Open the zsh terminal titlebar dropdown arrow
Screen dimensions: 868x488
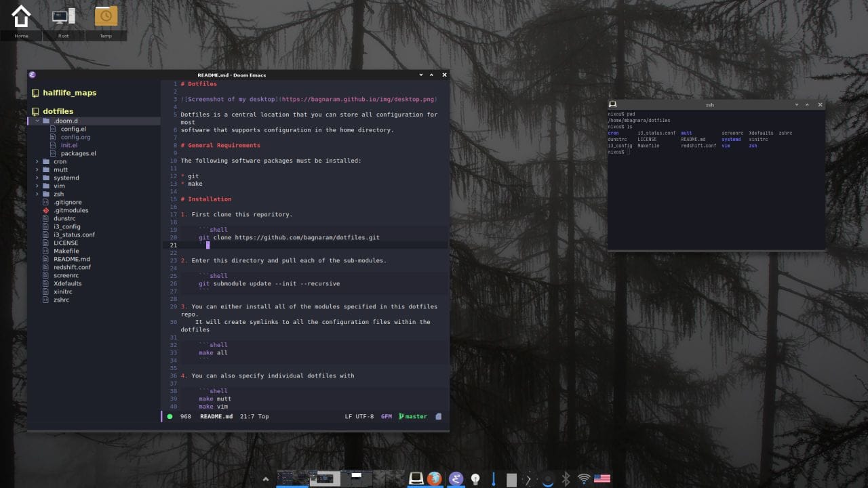point(797,104)
